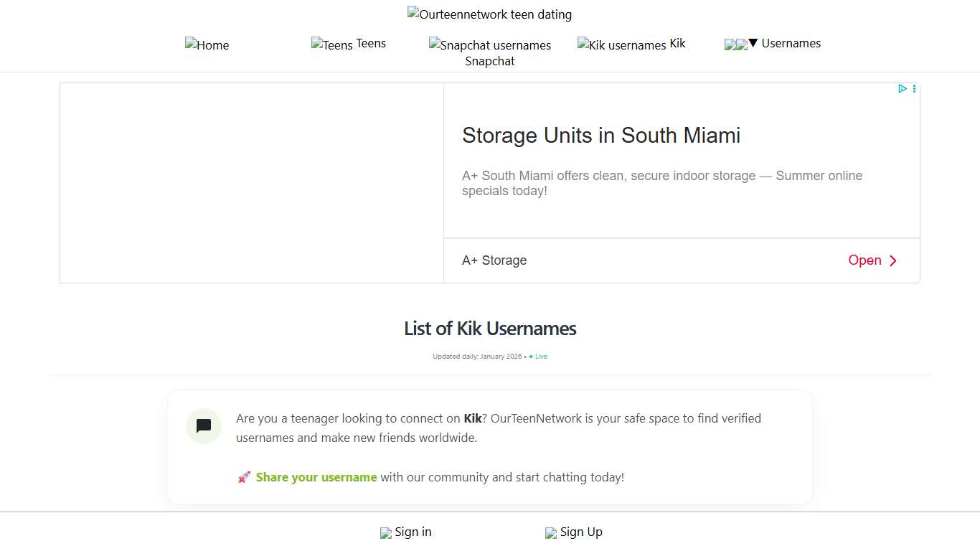Click the chat bubble icon above the welcome message
The height and width of the screenshot is (551, 980).
point(203,425)
